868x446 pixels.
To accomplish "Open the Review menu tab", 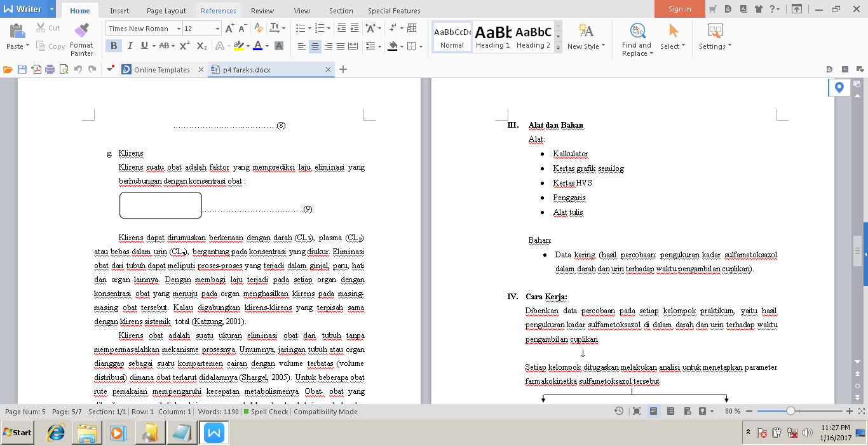I will (262, 10).
